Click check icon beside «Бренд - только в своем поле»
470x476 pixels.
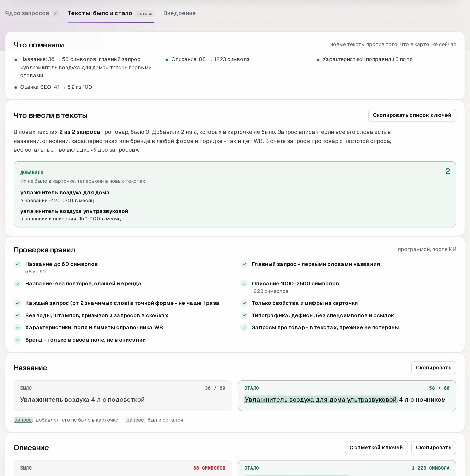coord(18,340)
